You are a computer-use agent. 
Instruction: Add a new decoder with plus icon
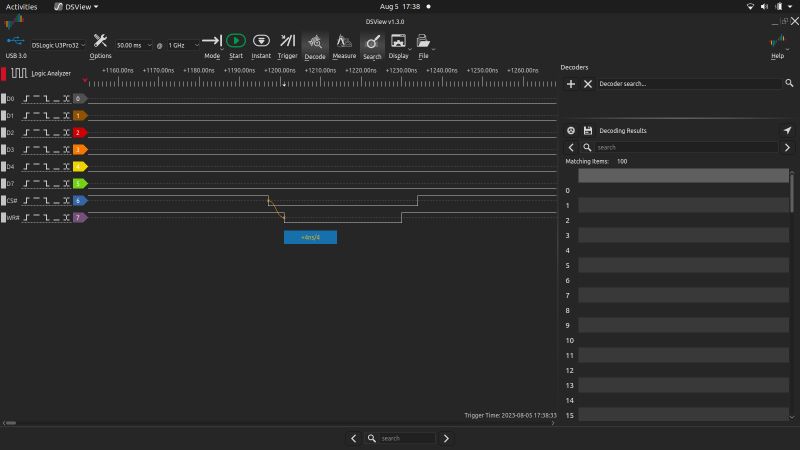571,84
